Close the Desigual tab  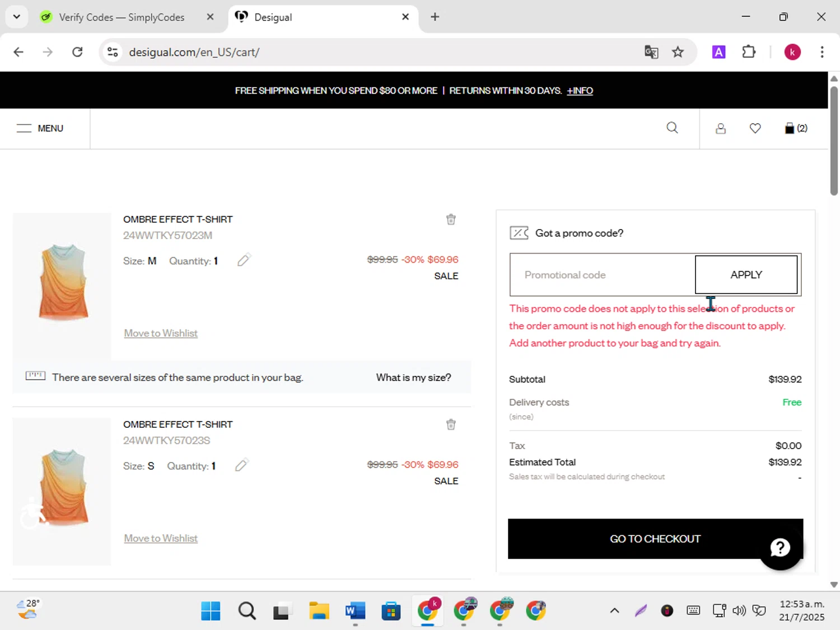tap(405, 17)
